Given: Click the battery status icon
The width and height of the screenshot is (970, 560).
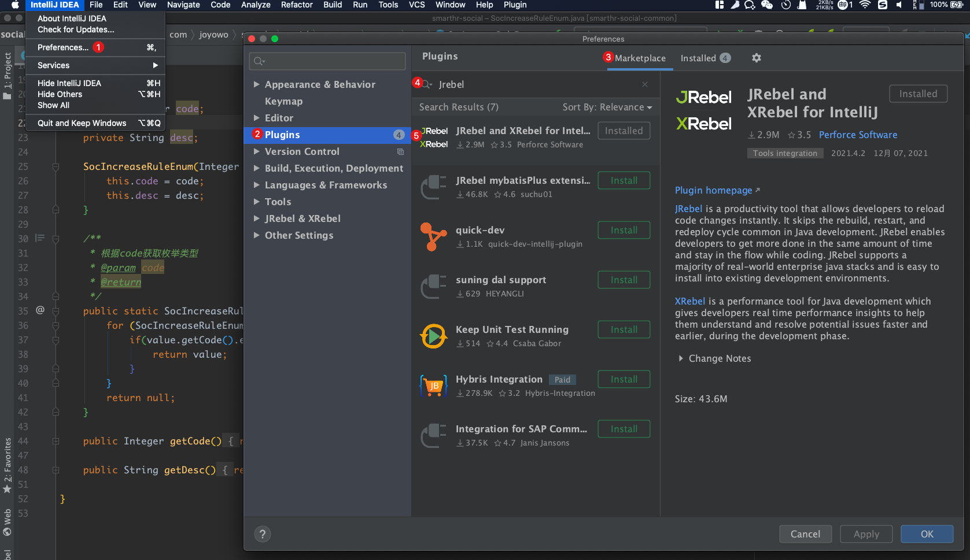Looking at the screenshot, I should point(957,5).
